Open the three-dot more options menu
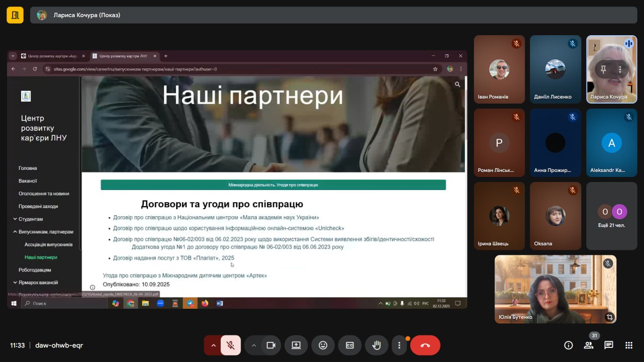Viewport: 644px width, 362px height. tap(399, 345)
